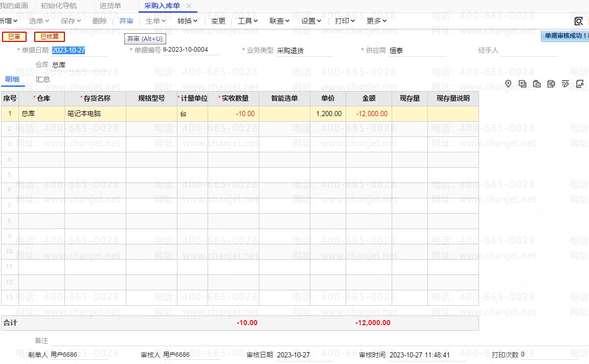This screenshot has width=589, height=364.
Task: Open the 更多 dropdown menu
Action: (x=376, y=21)
